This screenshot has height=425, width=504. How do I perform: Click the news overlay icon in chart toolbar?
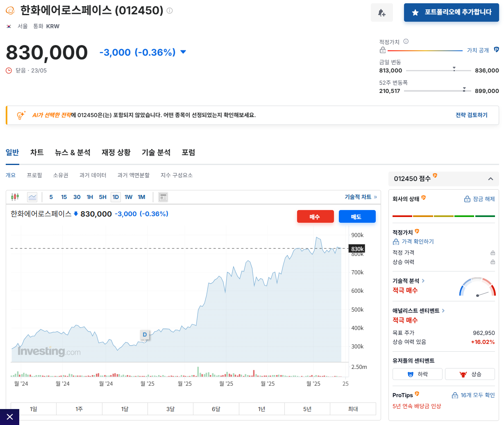click(x=163, y=197)
